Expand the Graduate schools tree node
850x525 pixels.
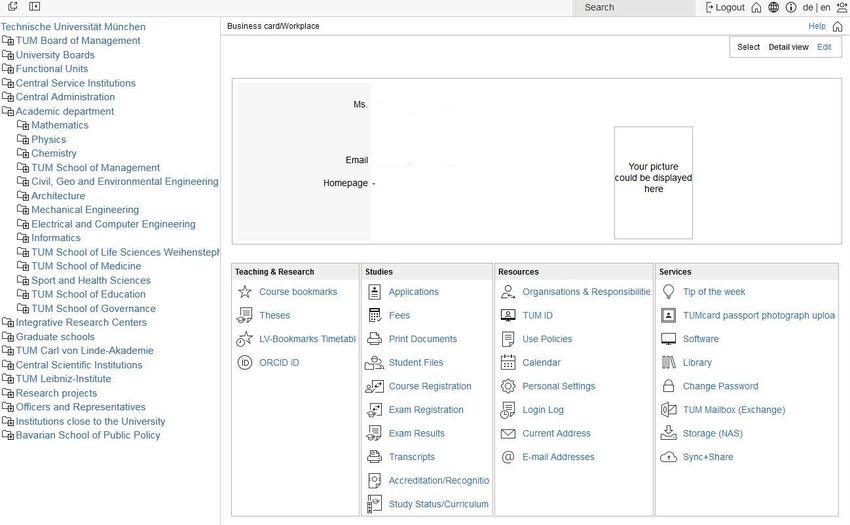coord(8,337)
